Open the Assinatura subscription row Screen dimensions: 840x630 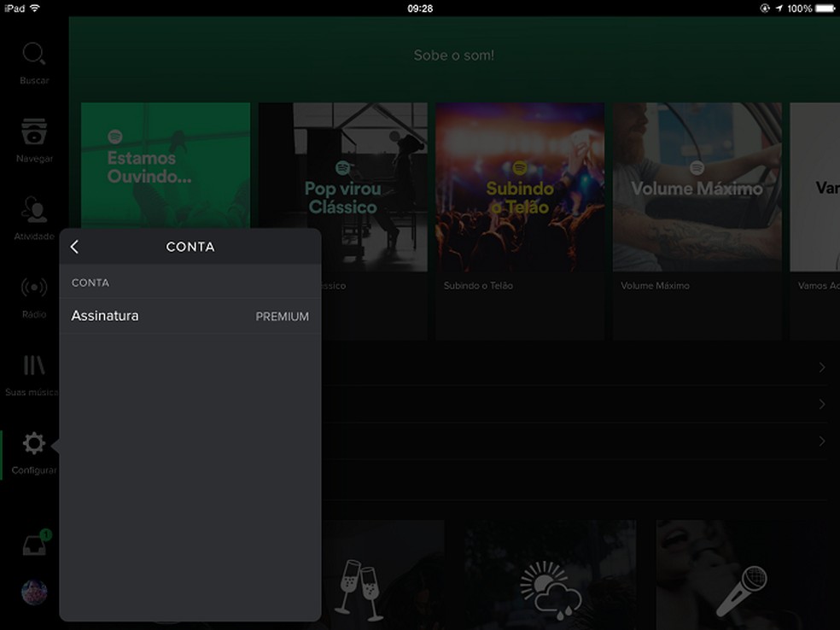(x=190, y=316)
